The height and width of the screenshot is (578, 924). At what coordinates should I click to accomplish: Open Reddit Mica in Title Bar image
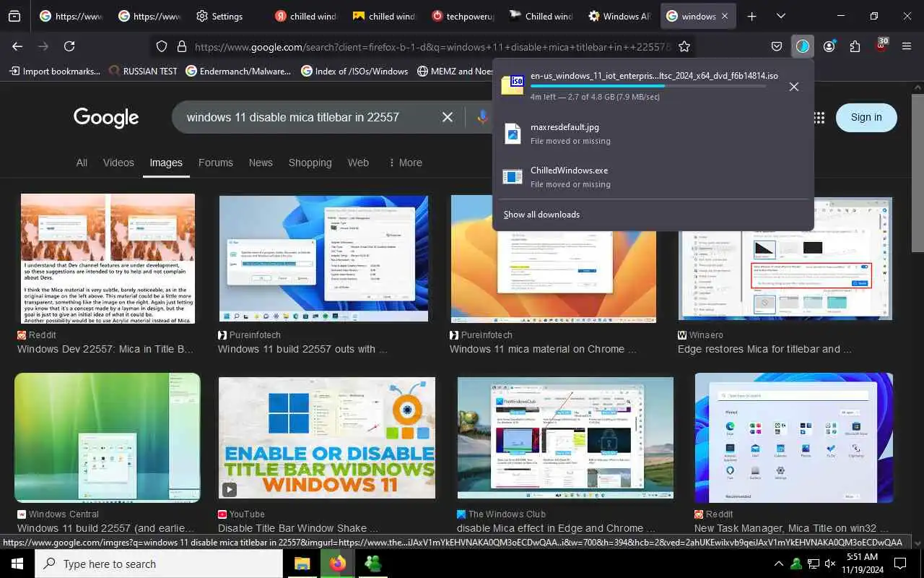pyautogui.click(x=108, y=258)
